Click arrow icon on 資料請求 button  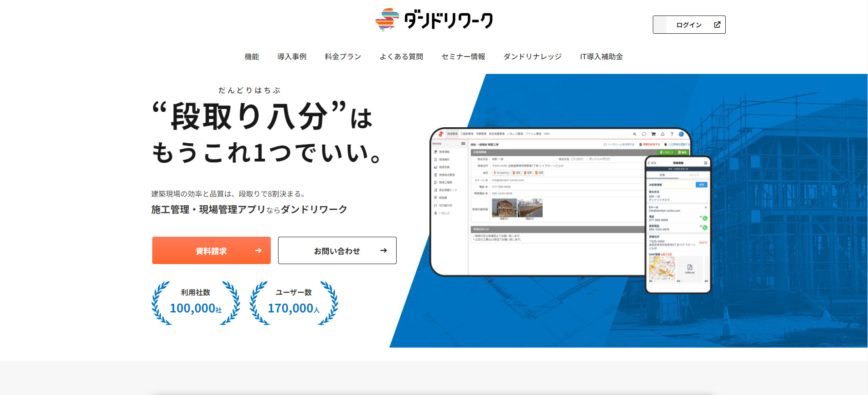click(258, 250)
